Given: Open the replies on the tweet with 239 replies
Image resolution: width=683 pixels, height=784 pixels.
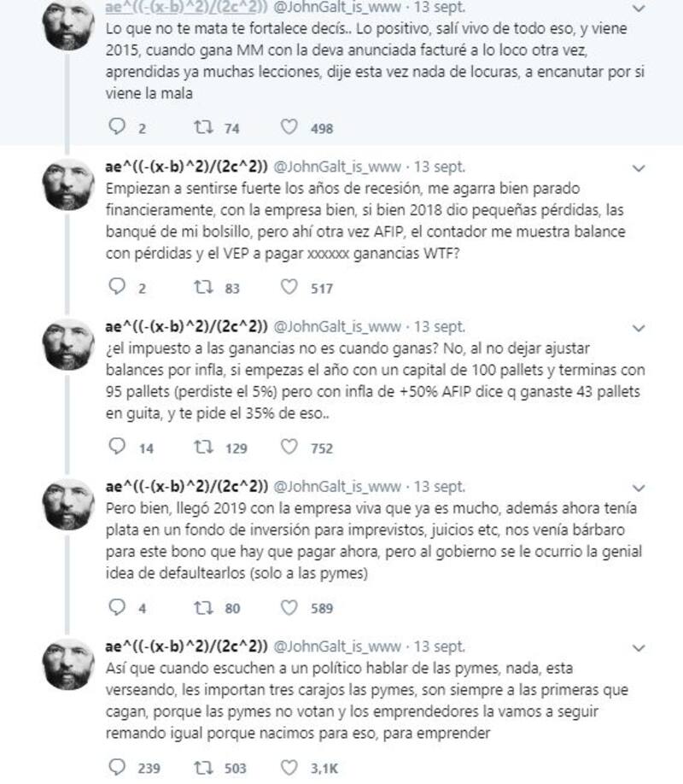Looking at the screenshot, I should click(x=117, y=767).
